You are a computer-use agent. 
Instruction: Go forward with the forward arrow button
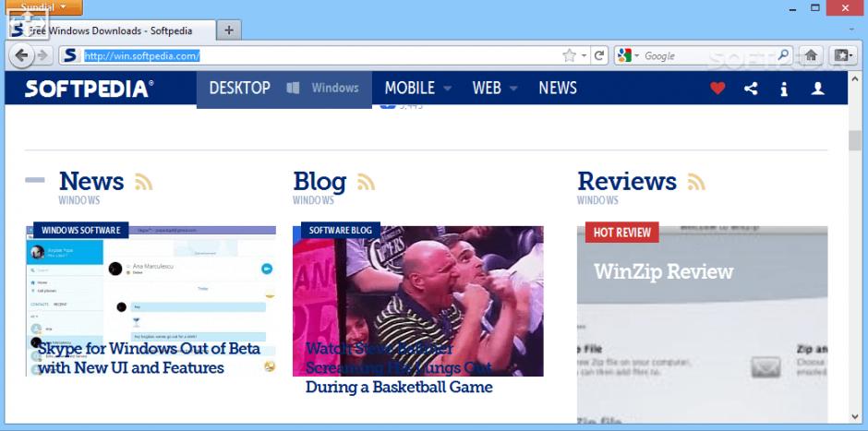click(42, 55)
